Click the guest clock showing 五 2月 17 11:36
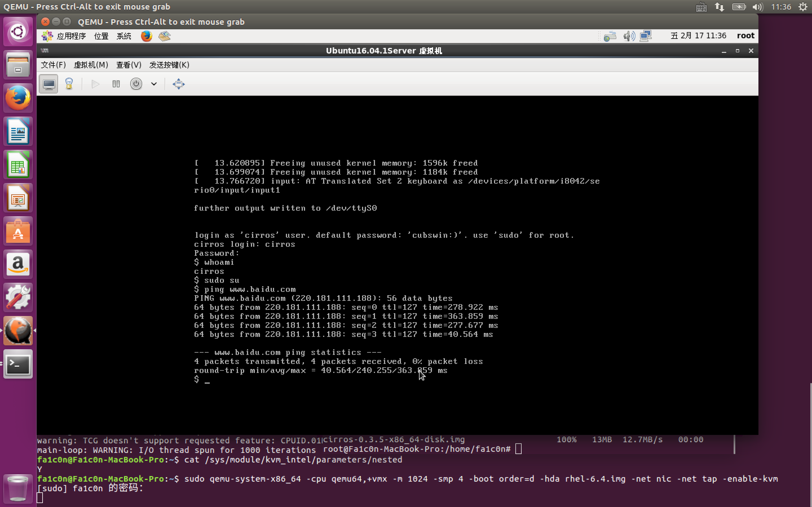The image size is (812, 507). pos(698,36)
